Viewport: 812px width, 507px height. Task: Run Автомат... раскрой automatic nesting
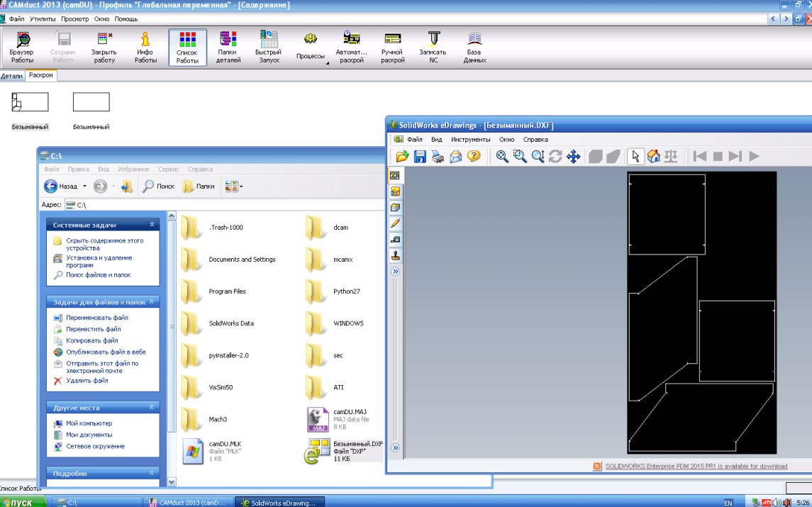[352, 47]
